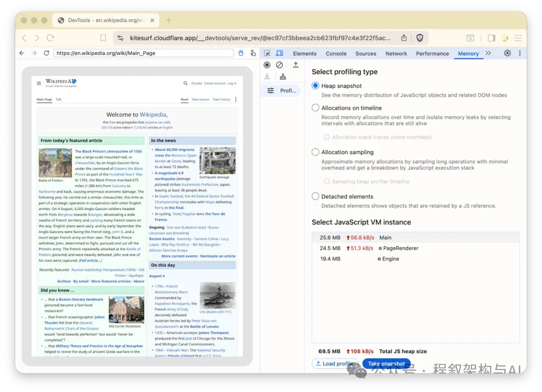The width and height of the screenshot is (542, 392).
Task: Open the Brave shields icon
Action: 420,38
